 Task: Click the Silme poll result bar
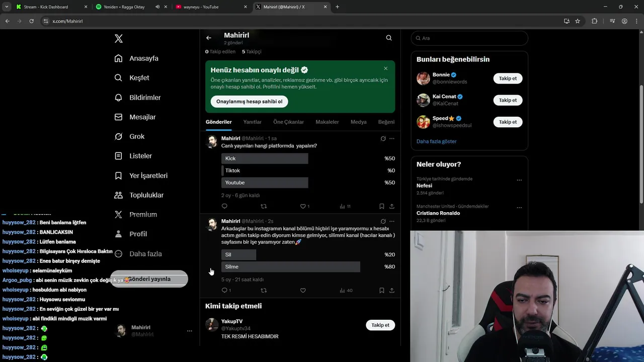pos(291,266)
